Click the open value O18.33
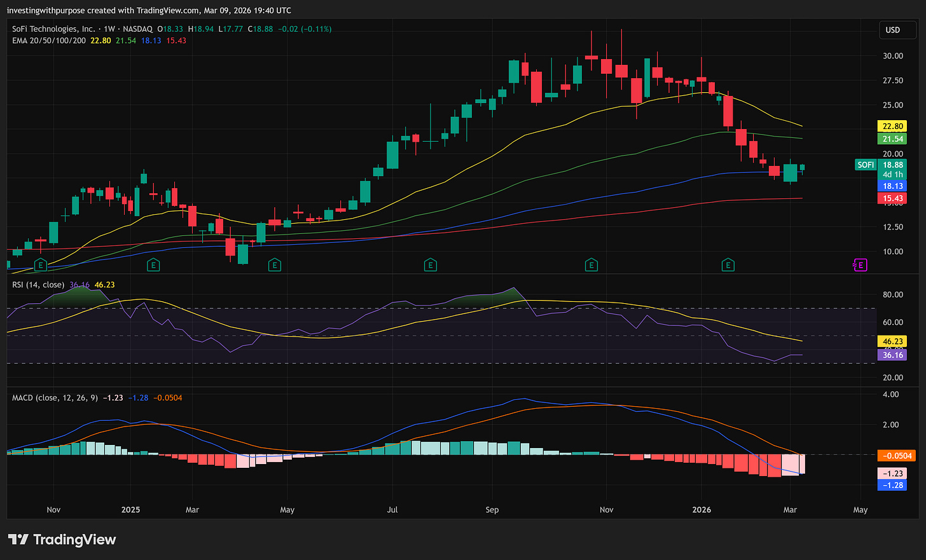Viewport: 926px width, 560px height. click(170, 29)
